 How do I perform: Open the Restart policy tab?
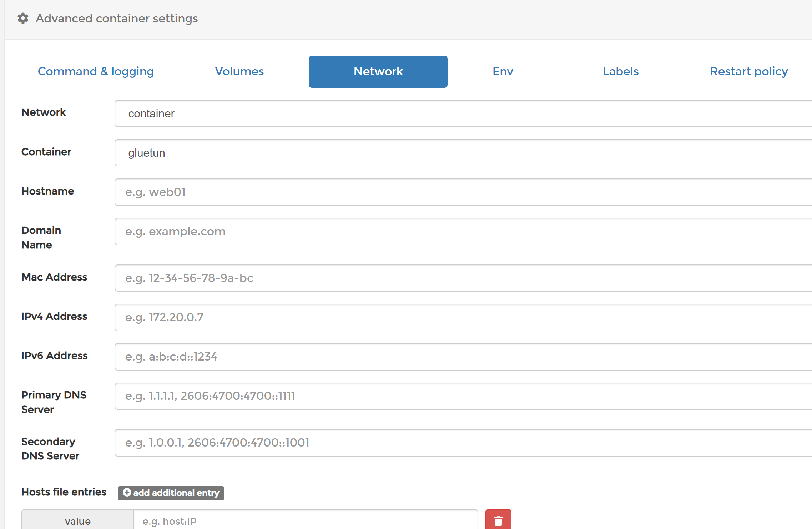[749, 71]
